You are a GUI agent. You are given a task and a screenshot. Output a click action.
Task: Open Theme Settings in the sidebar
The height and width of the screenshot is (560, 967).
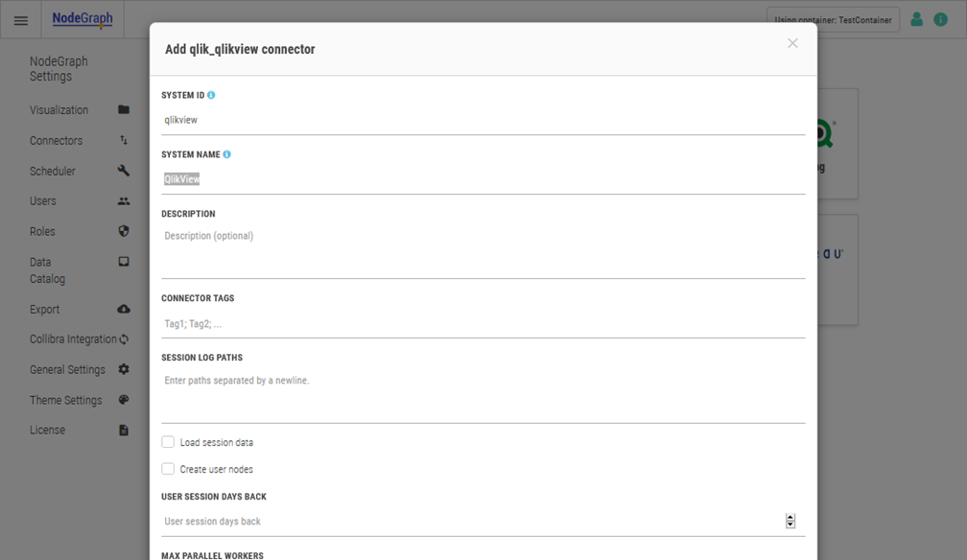click(66, 400)
